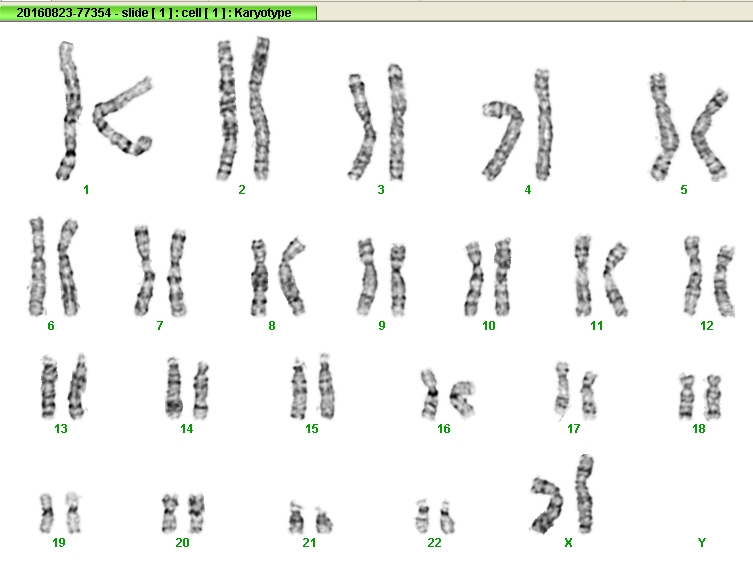Select the chromosome 20 pair

[x=183, y=513]
